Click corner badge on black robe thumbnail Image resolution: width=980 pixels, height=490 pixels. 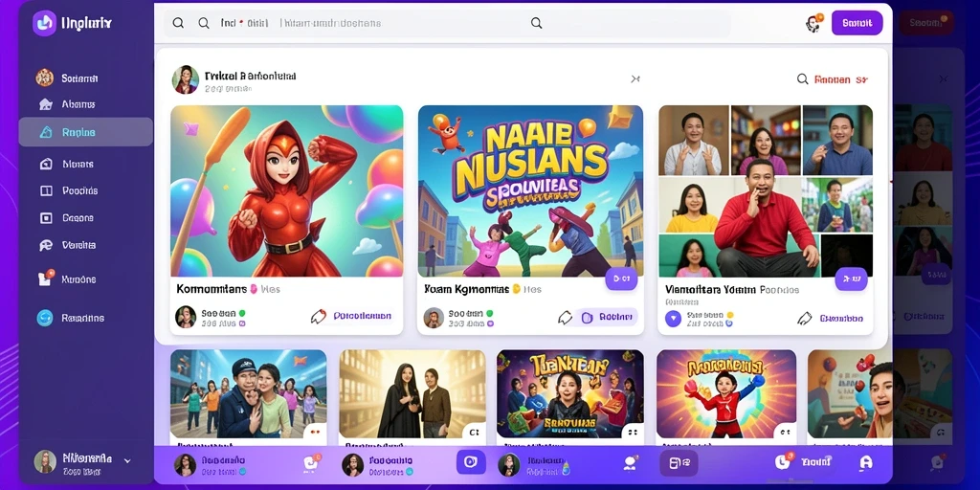point(474,431)
